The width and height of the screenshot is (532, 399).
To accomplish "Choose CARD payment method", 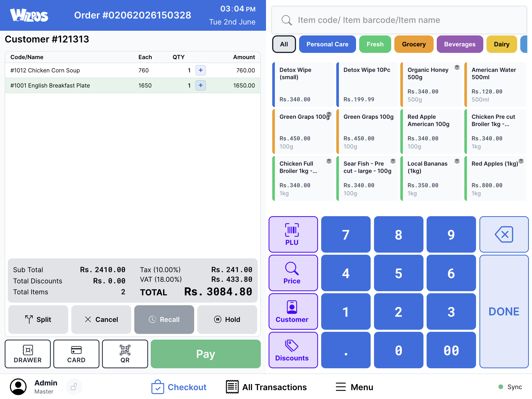I will [x=76, y=354].
